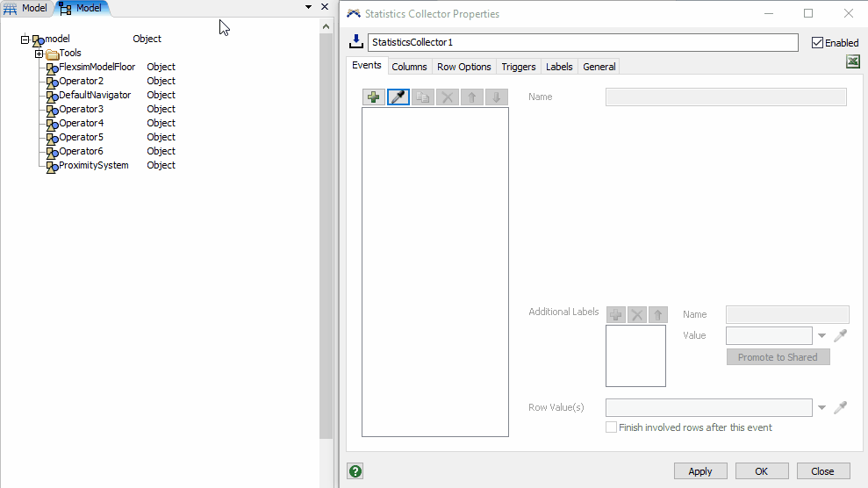Screen dimensions: 868x488
Task: Expand the Tools folder tree node
Action: point(39,54)
